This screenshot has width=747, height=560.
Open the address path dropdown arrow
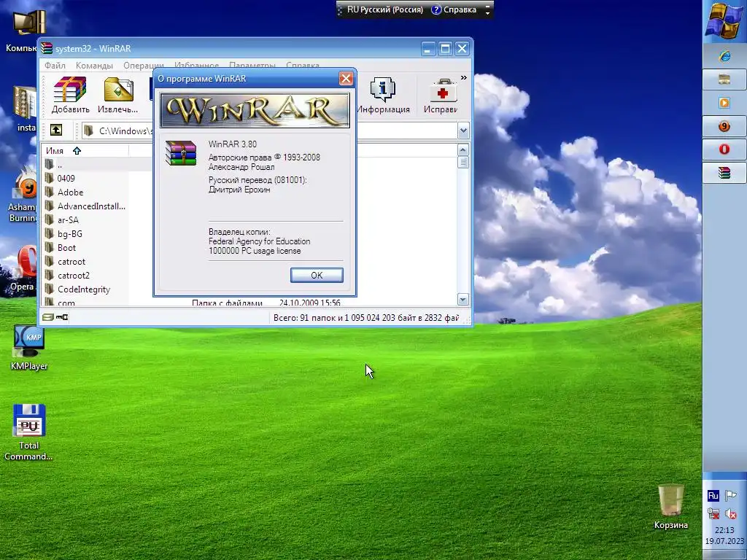(x=463, y=131)
